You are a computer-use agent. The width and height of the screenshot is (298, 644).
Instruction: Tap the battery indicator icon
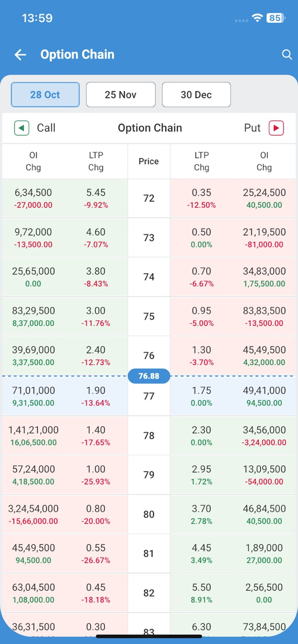(x=275, y=18)
